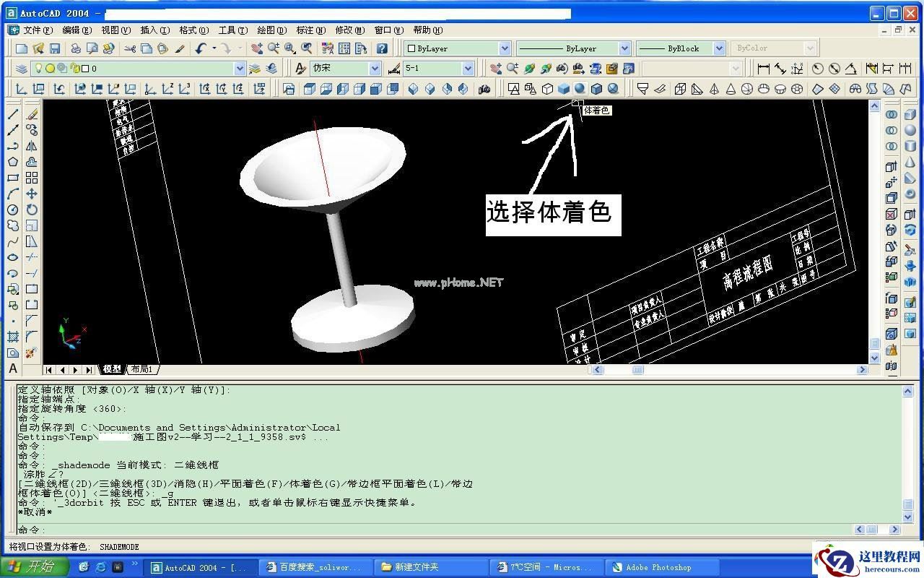Select the Erase tool in Modify toolbar
The height and width of the screenshot is (578, 924).
32,114
